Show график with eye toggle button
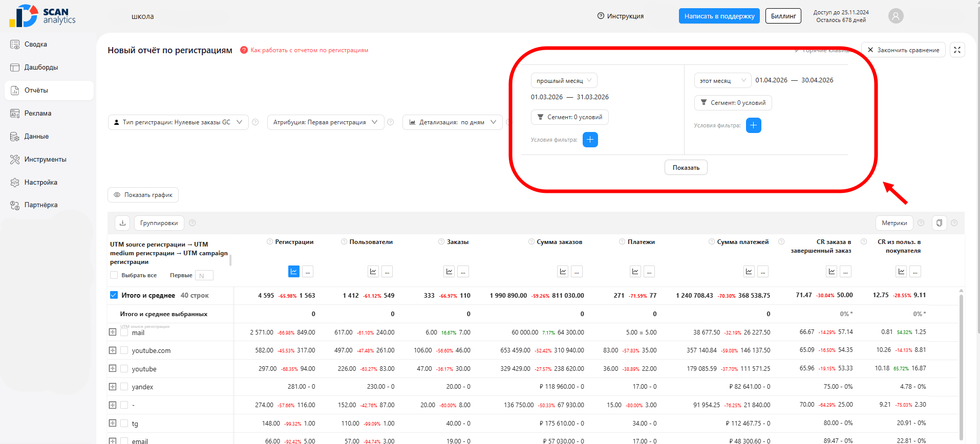980x444 pixels. tap(143, 195)
